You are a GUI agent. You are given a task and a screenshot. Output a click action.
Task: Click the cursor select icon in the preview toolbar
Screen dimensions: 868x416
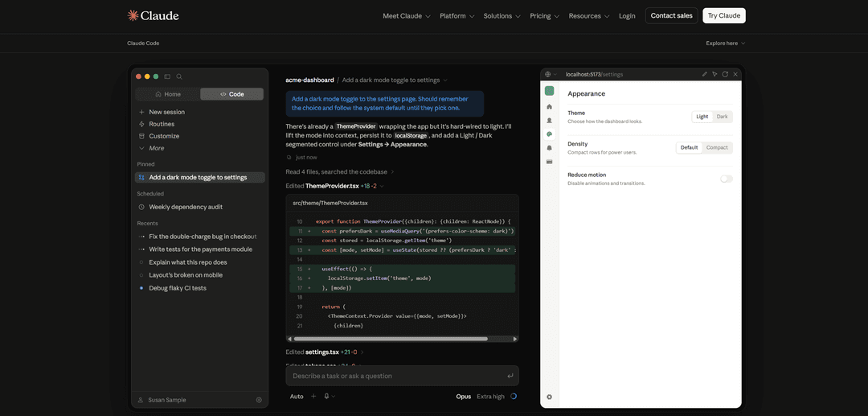[714, 74]
